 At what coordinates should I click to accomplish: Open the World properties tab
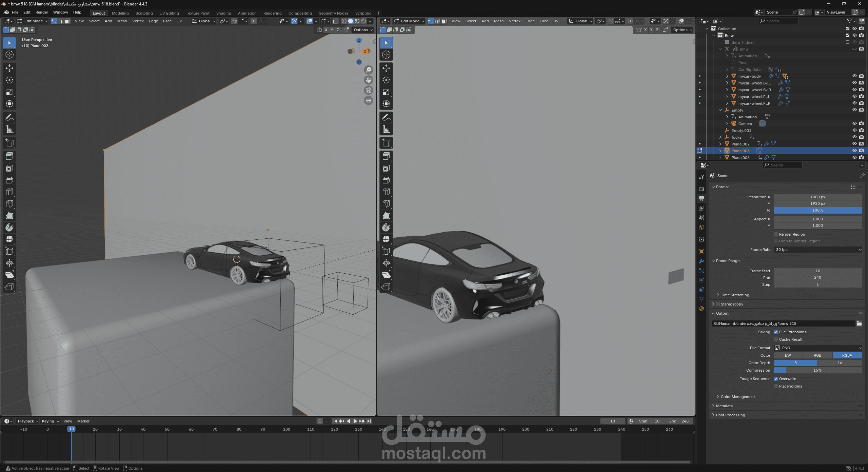702,227
